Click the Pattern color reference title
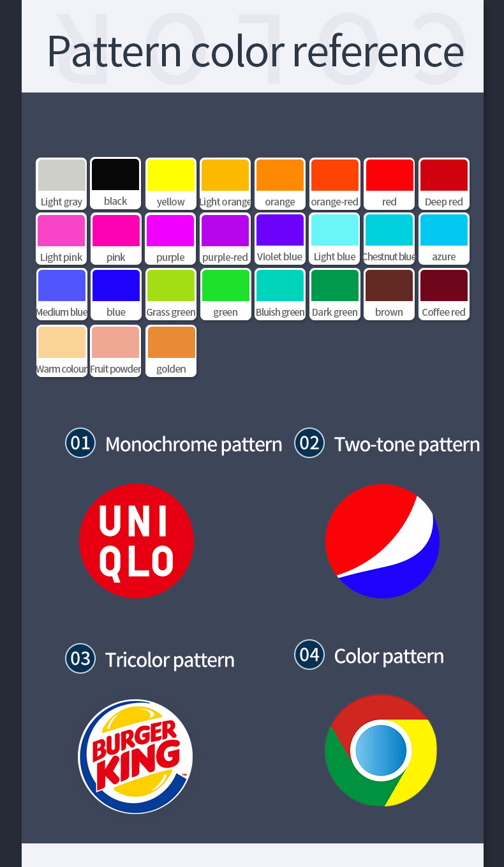Viewport: 504px width, 867px height. point(255,51)
